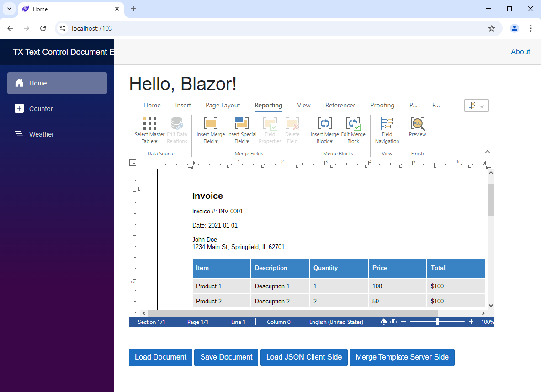
Task: Open Edit Data Relations
Action: (x=177, y=130)
